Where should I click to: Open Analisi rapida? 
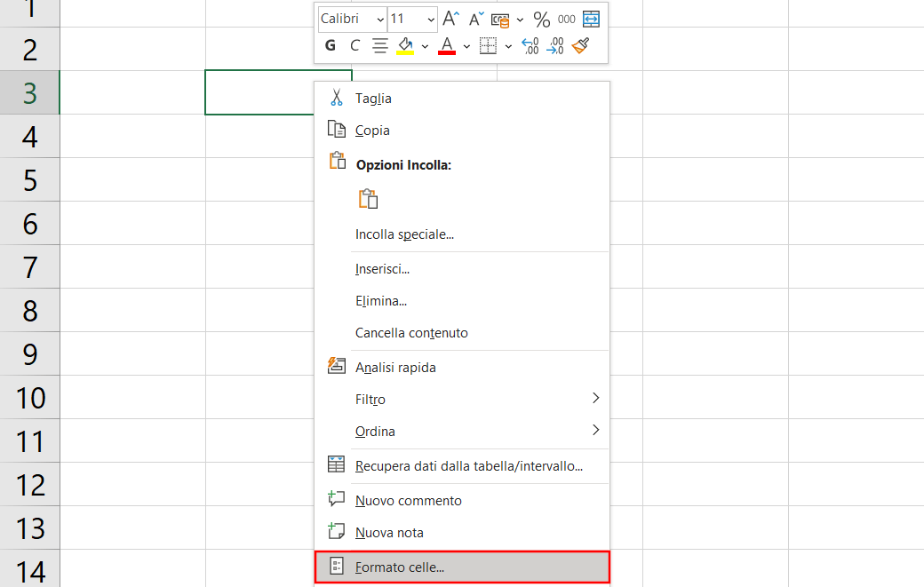pyautogui.click(x=462, y=368)
